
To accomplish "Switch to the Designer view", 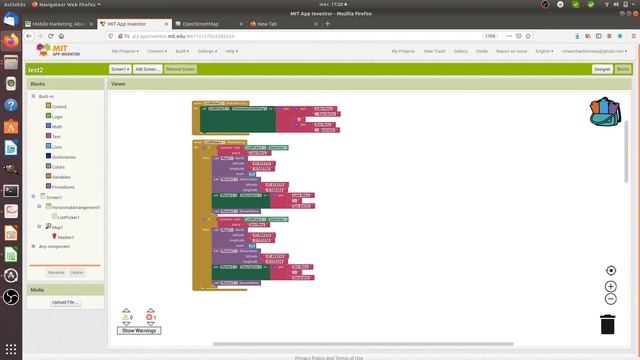I will tap(602, 69).
